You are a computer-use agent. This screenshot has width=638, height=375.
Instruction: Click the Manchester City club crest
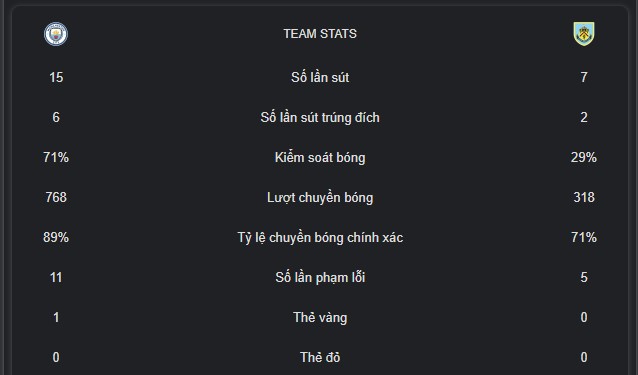(x=56, y=34)
